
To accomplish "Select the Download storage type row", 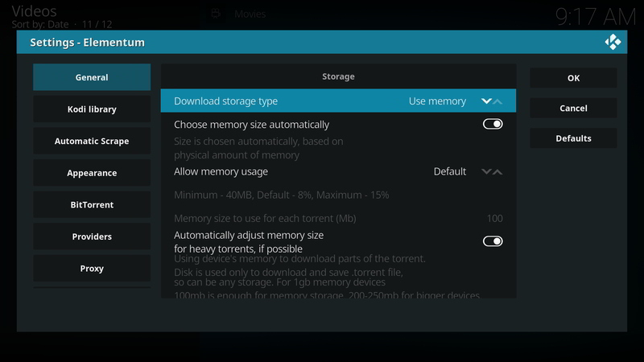I will pyautogui.click(x=338, y=101).
